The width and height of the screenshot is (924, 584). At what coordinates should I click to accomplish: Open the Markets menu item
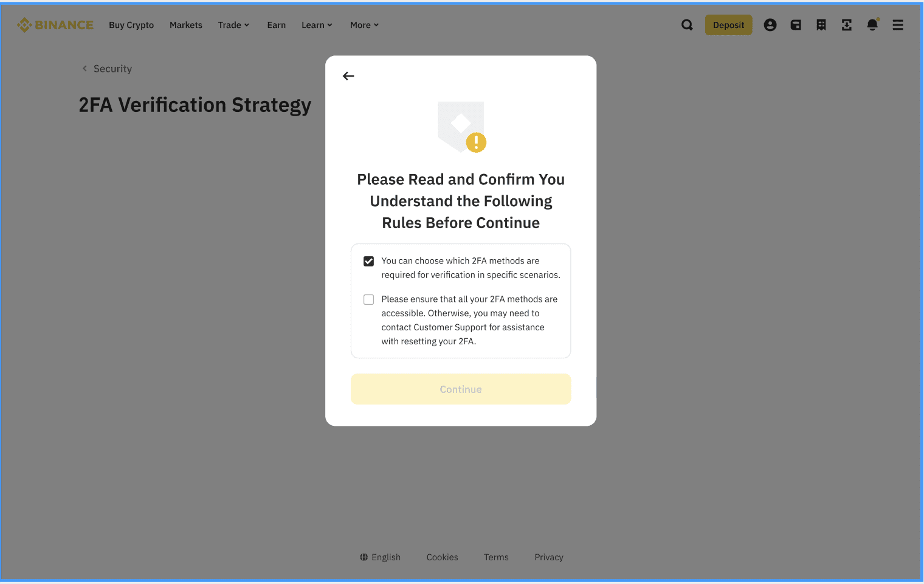186,25
